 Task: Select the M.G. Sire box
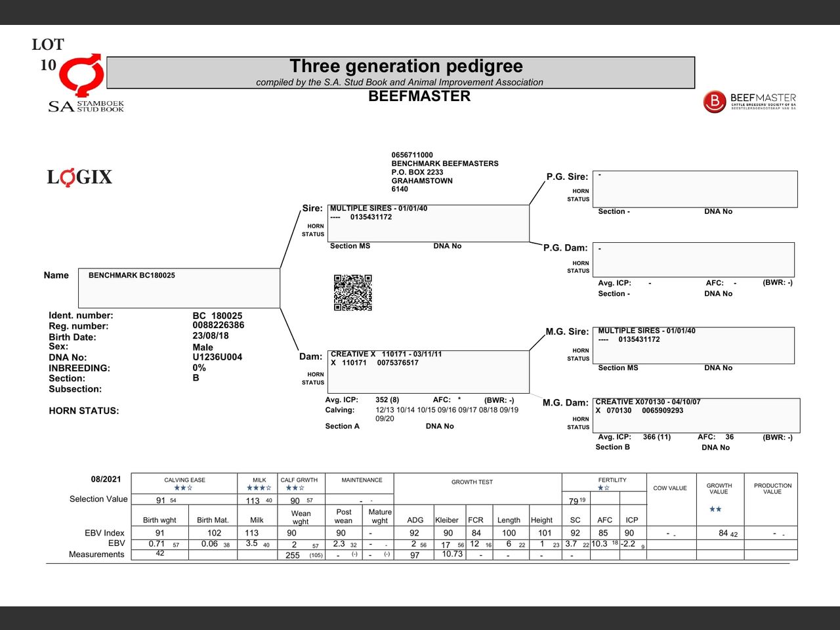tap(693, 345)
